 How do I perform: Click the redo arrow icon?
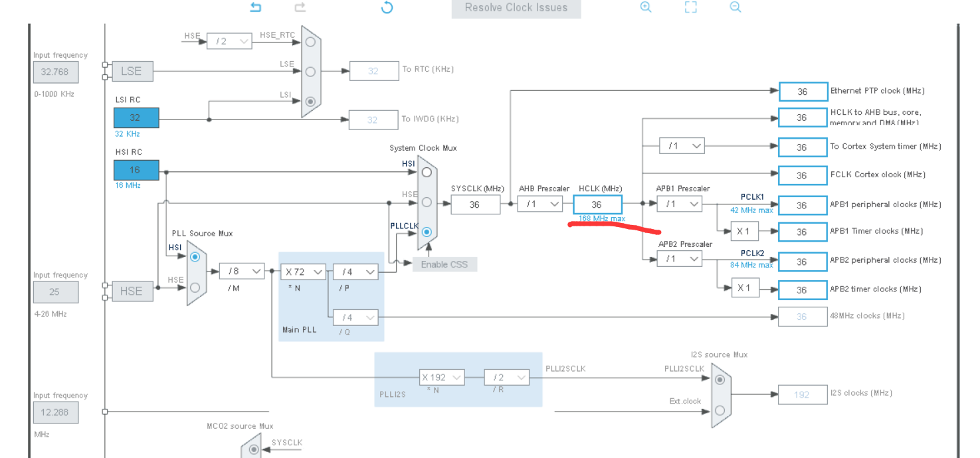point(300,7)
